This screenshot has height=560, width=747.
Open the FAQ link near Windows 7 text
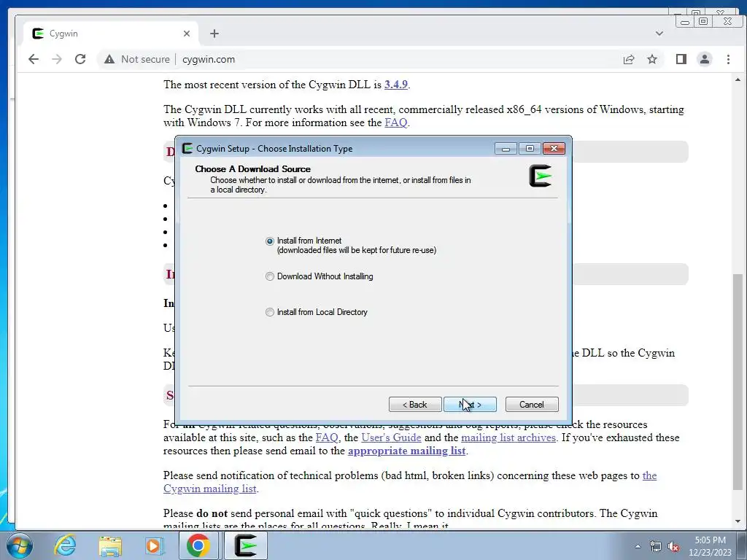pos(396,122)
